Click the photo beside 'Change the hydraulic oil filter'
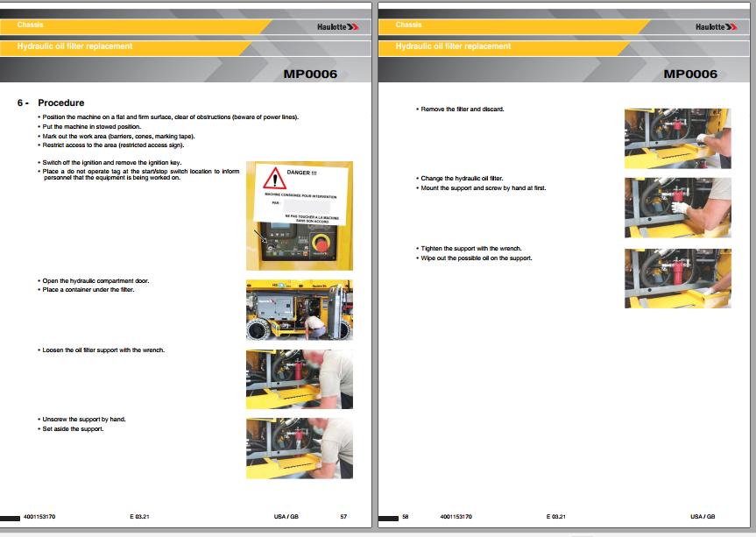The width and height of the screenshot is (756, 537). click(x=677, y=208)
